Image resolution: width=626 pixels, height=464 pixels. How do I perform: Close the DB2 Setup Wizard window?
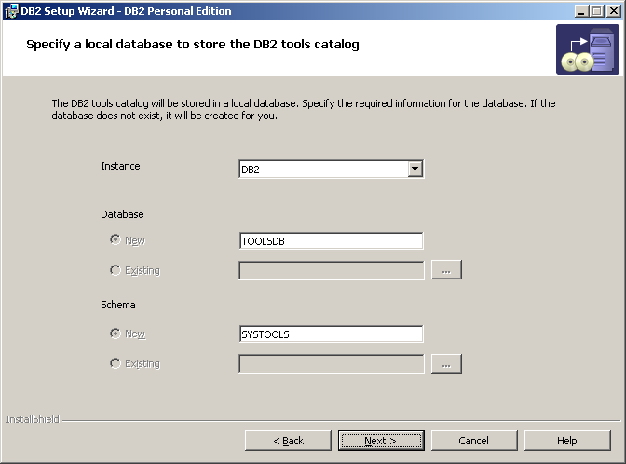tap(613, 11)
